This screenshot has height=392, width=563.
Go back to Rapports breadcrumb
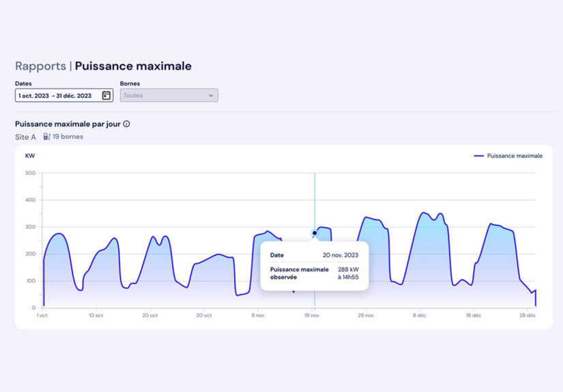(40, 66)
